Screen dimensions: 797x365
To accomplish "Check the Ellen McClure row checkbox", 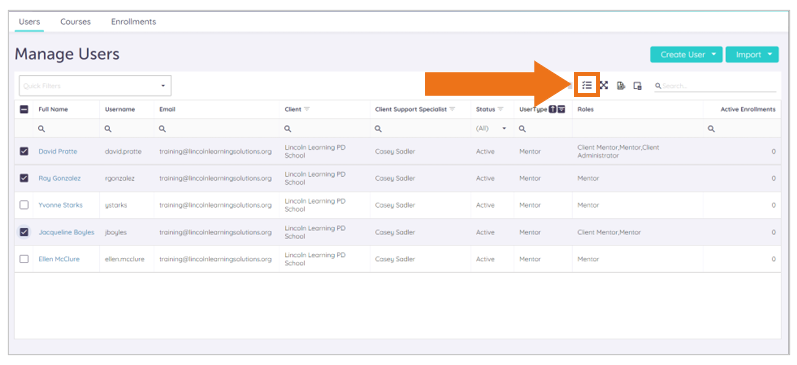I will [x=24, y=259].
